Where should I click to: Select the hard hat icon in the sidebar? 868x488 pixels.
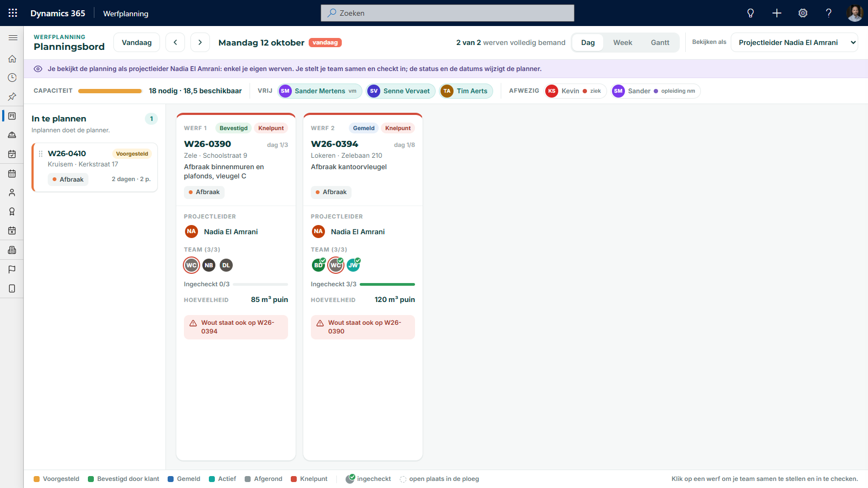pos(12,135)
